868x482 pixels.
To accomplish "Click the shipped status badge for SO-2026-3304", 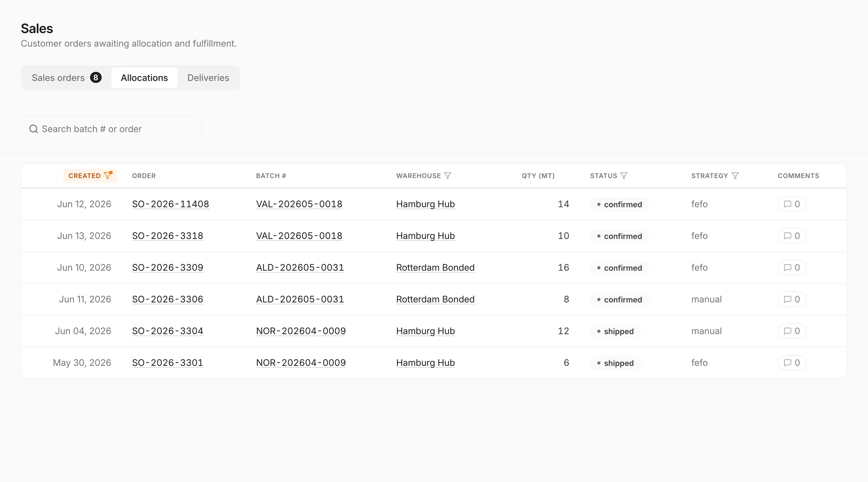I will point(615,331).
